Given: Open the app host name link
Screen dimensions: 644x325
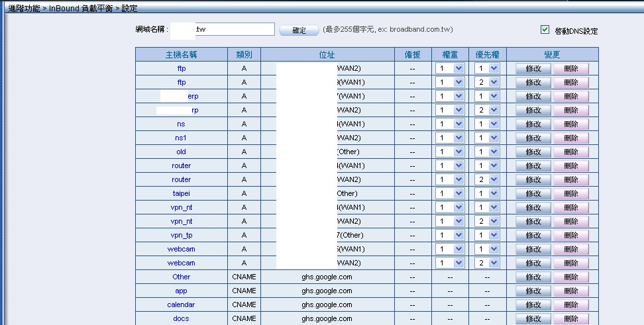Looking at the screenshot, I should [181, 291].
